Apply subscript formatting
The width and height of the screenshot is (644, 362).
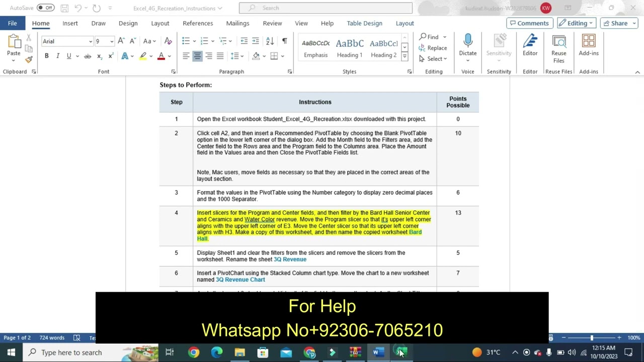point(99,56)
